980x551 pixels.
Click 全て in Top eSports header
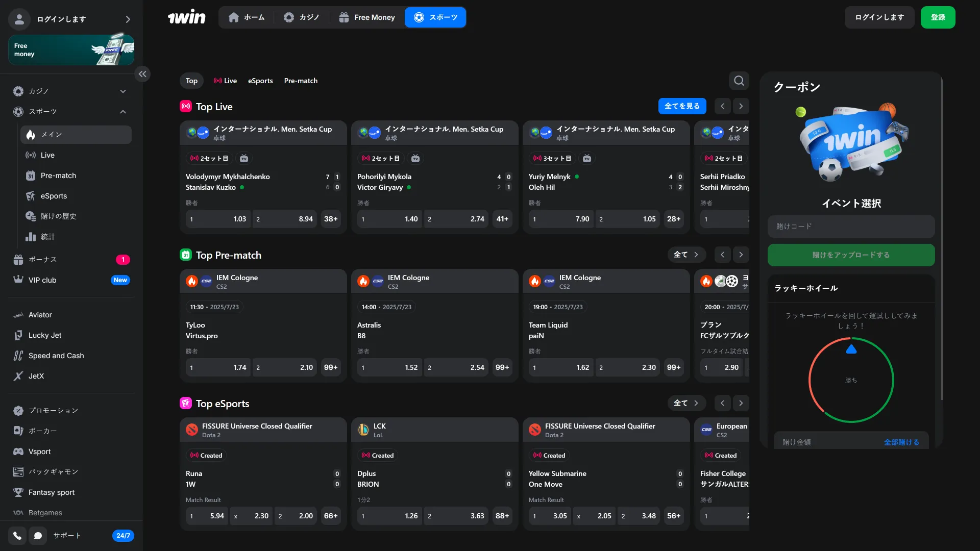[x=687, y=403]
